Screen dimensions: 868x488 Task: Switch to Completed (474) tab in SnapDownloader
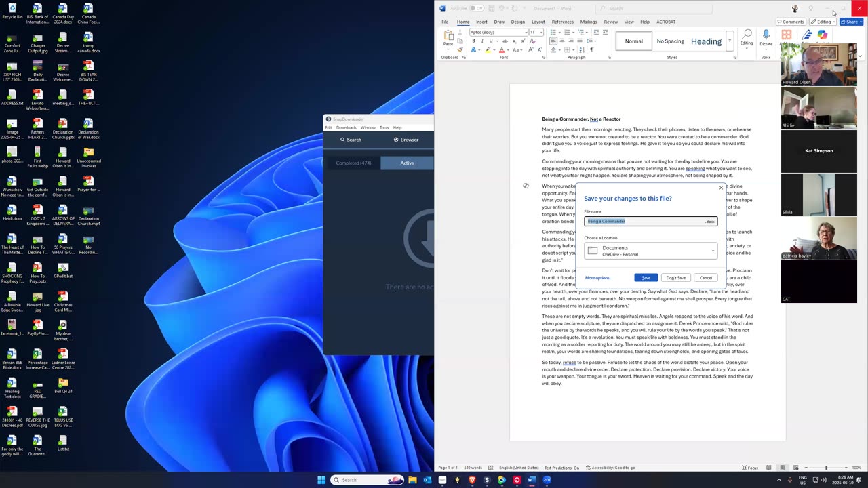click(x=353, y=163)
